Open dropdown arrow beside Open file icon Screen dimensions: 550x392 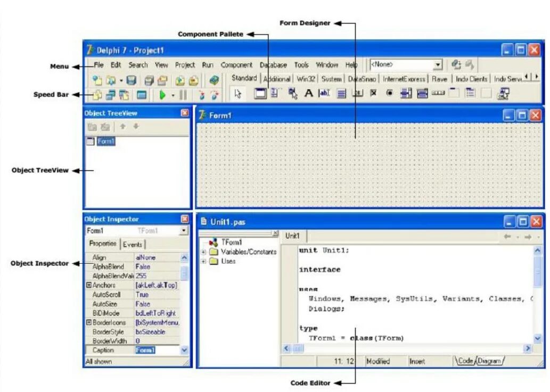coord(121,81)
